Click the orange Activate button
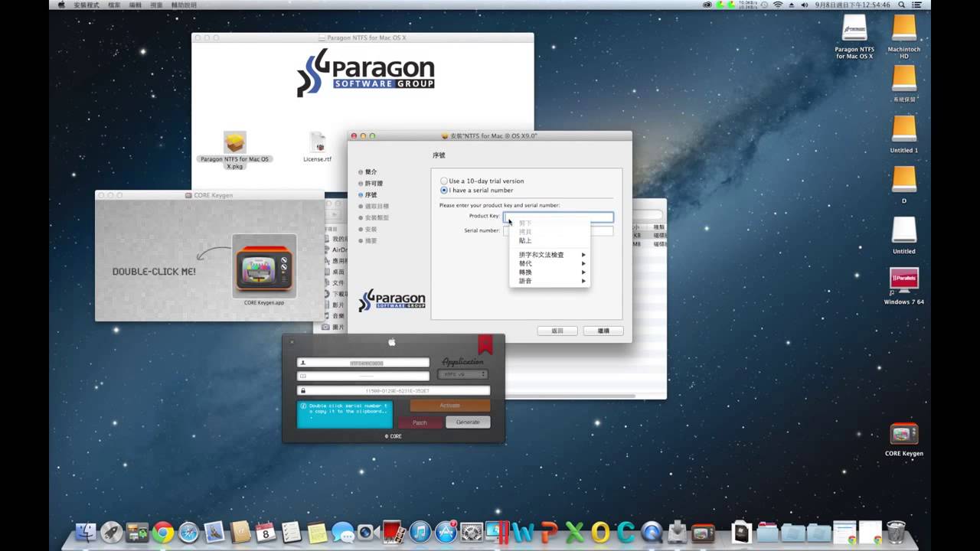This screenshot has width=980, height=551. pos(450,406)
